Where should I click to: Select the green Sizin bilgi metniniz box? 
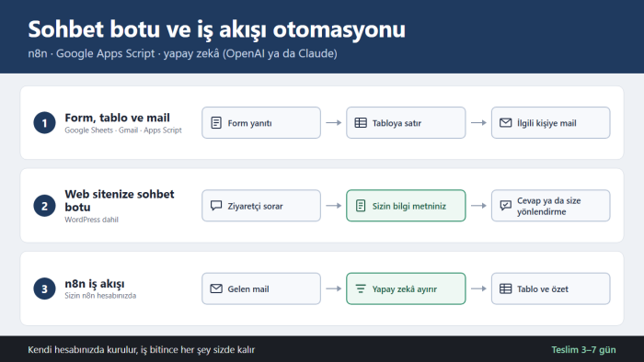406,206
